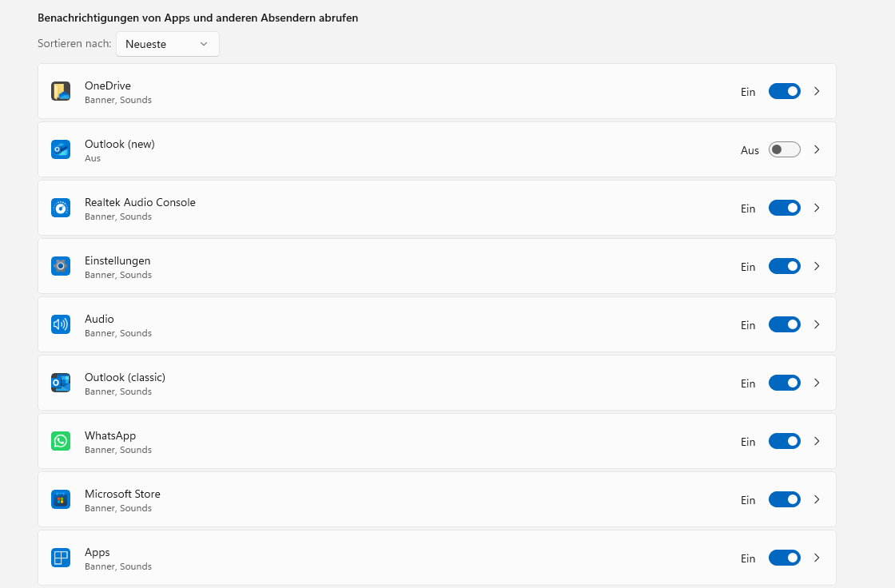Image resolution: width=895 pixels, height=588 pixels.
Task: Expand Outlook (classic) notification settings chevron
Action: tap(817, 383)
